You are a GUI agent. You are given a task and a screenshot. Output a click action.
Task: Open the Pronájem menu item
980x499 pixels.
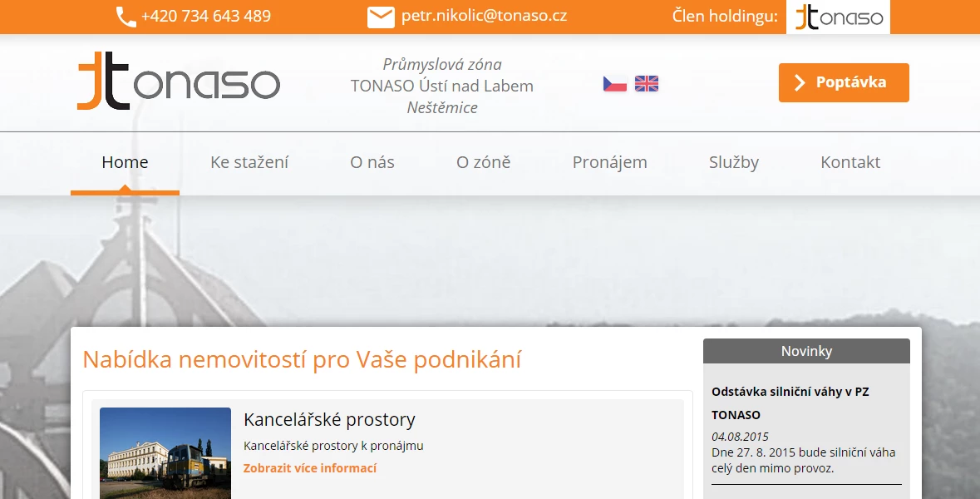click(610, 162)
